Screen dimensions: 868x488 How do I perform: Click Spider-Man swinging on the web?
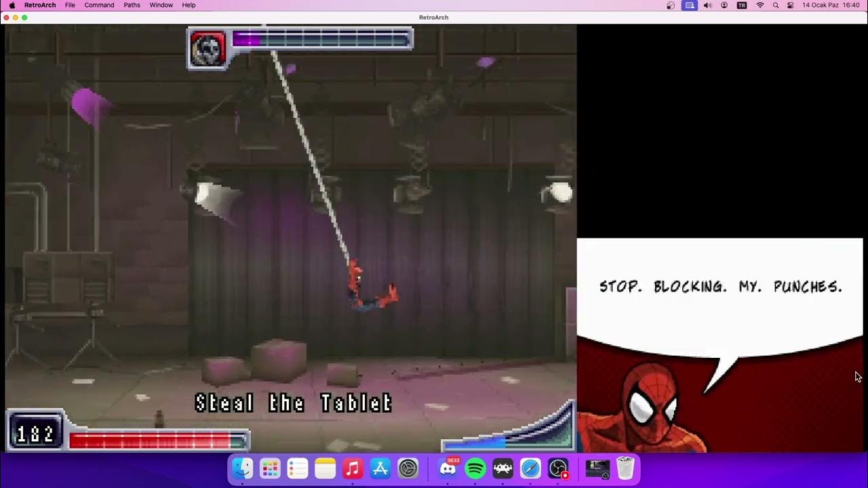pos(370,286)
